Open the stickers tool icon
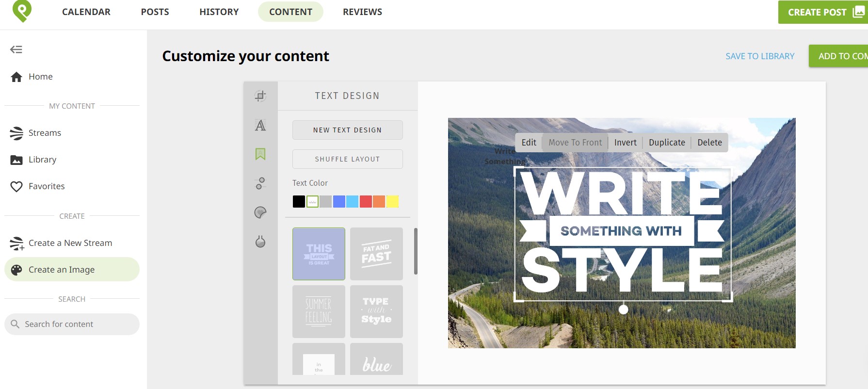The width and height of the screenshot is (868, 389). tap(260, 212)
